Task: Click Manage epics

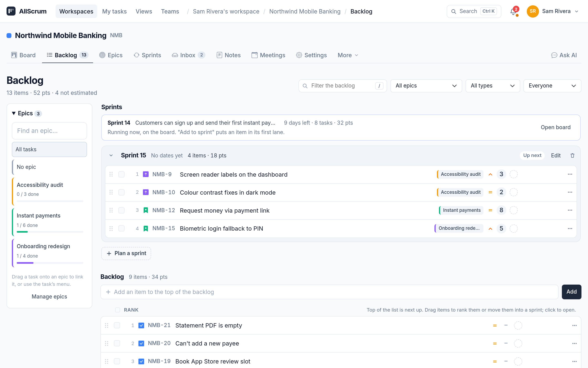Action: tap(49, 296)
